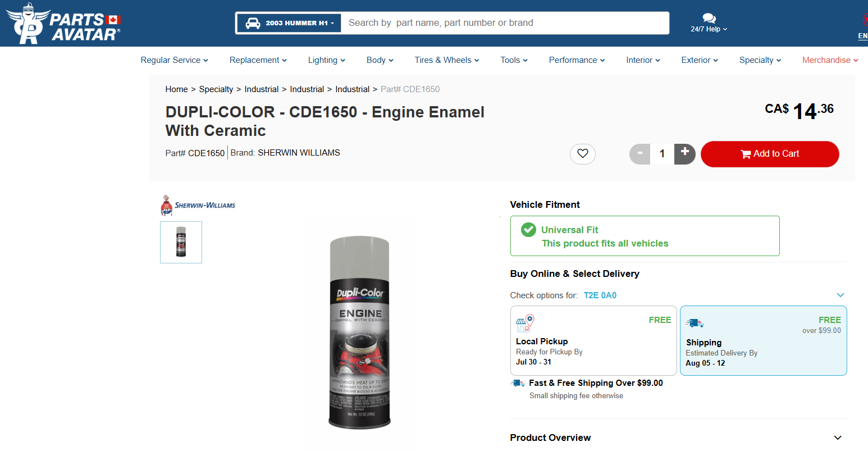Select the spray can product thumbnail
868x451 pixels.
click(x=181, y=243)
